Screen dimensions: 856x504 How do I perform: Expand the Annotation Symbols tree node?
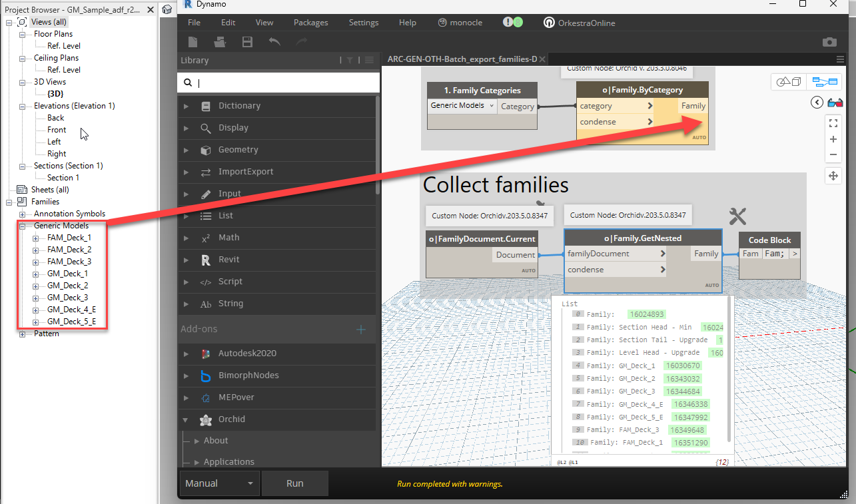click(x=22, y=214)
